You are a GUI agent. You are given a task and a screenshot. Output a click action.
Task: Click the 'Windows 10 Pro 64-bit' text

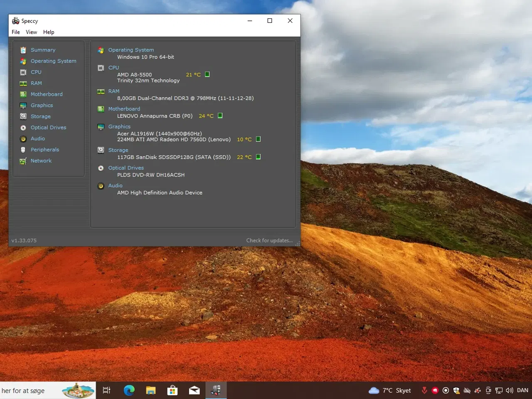[x=145, y=57]
